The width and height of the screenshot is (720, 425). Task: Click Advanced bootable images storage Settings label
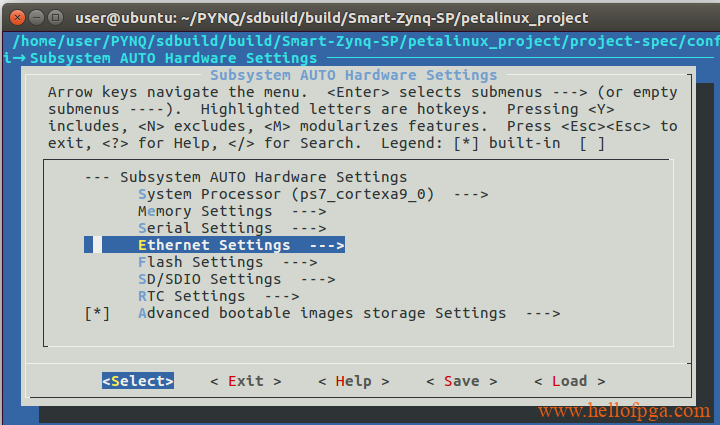click(x=322, y=313)
